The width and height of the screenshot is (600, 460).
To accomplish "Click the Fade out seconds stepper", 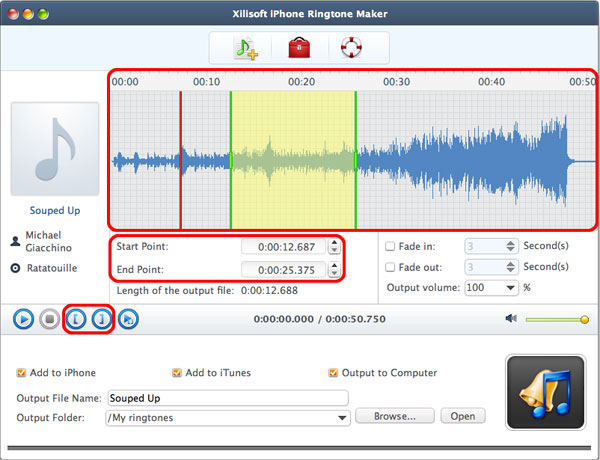I will [510, 267].
